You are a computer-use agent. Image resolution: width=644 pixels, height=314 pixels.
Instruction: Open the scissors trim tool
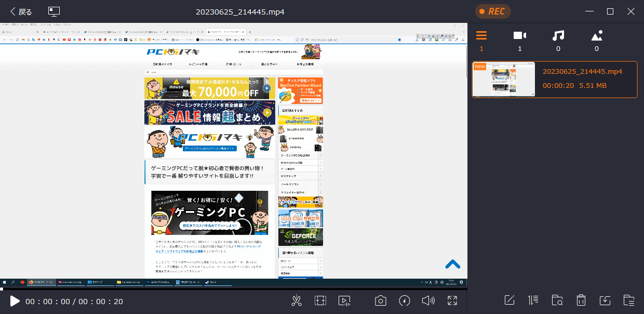(297, 300)
